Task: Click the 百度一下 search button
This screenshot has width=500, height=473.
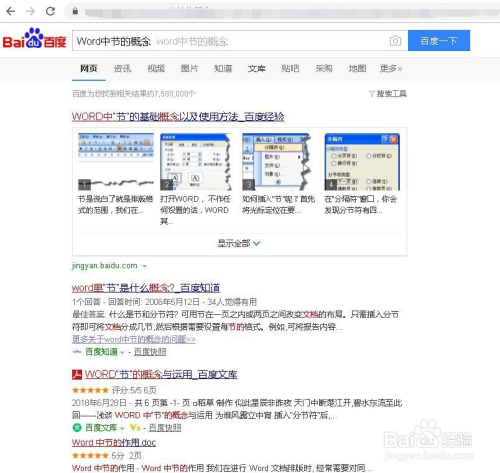Action: click(x=439, y=41)
